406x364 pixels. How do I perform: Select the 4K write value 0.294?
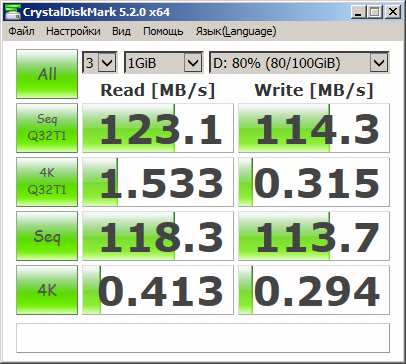(x=314, y=290)
